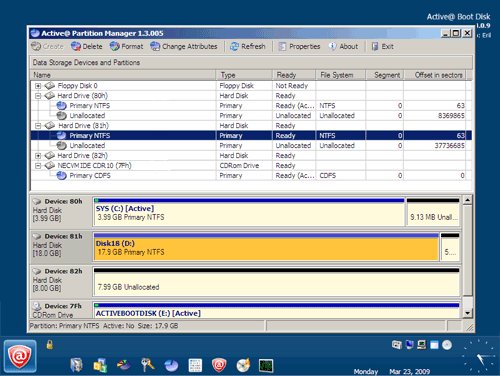Click the padlock icon on the taskbar
Screen dimensions: 500x376
click(50, 344)
